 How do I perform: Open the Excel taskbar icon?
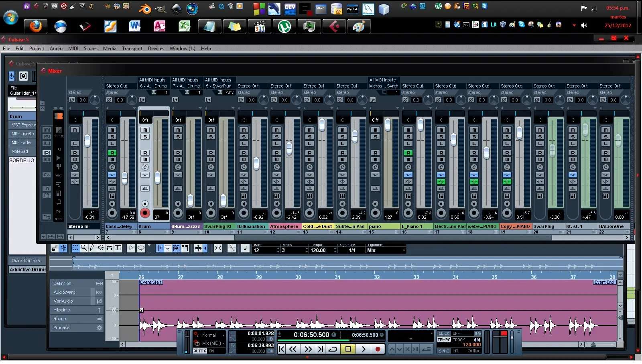pyautogui.click(x=185, y=26)
